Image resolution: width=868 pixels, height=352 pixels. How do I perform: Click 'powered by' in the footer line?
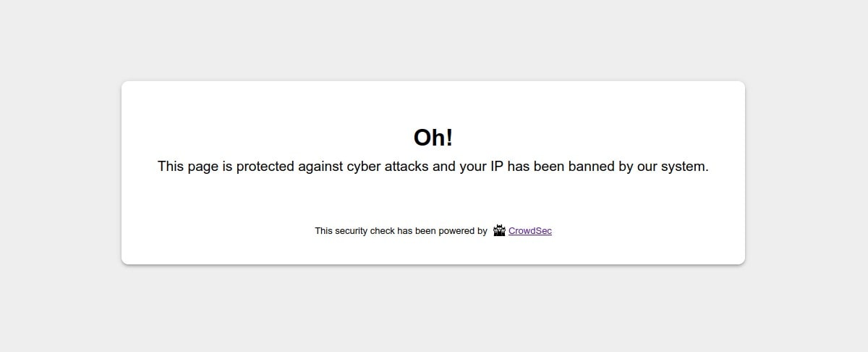click(463, 231)
